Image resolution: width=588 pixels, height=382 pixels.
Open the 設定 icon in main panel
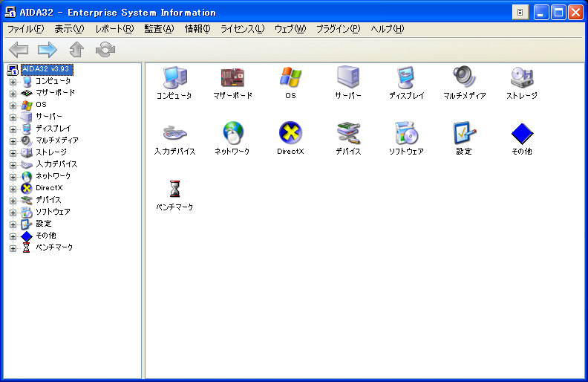pos(464,133)
